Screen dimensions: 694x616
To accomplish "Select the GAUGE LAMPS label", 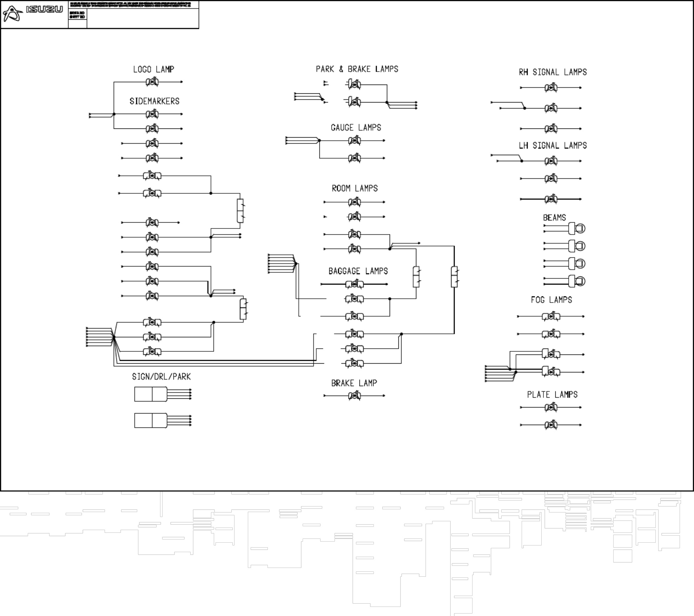I will (x=356, y=127).
